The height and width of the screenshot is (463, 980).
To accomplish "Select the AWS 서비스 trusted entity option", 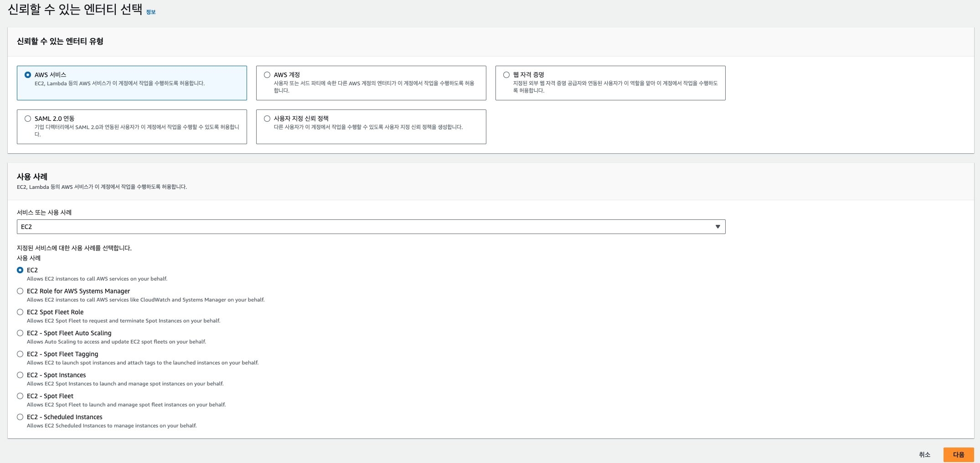I will point(132,83).
